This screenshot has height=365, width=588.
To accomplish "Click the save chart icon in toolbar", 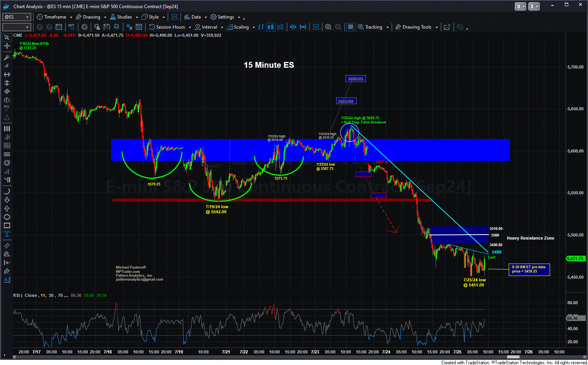I will pos(107,27).
